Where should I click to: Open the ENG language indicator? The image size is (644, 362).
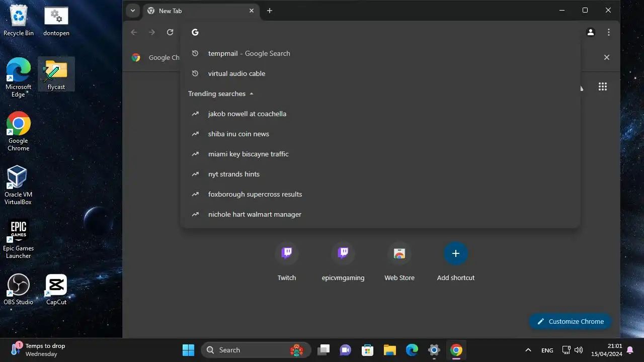[x=547, y=350]
